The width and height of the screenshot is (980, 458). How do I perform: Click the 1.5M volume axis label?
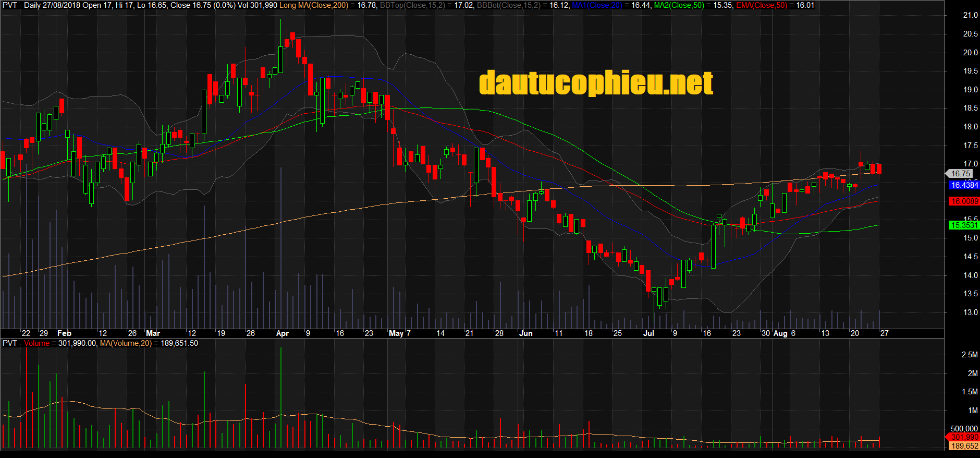tap(970, 392)
